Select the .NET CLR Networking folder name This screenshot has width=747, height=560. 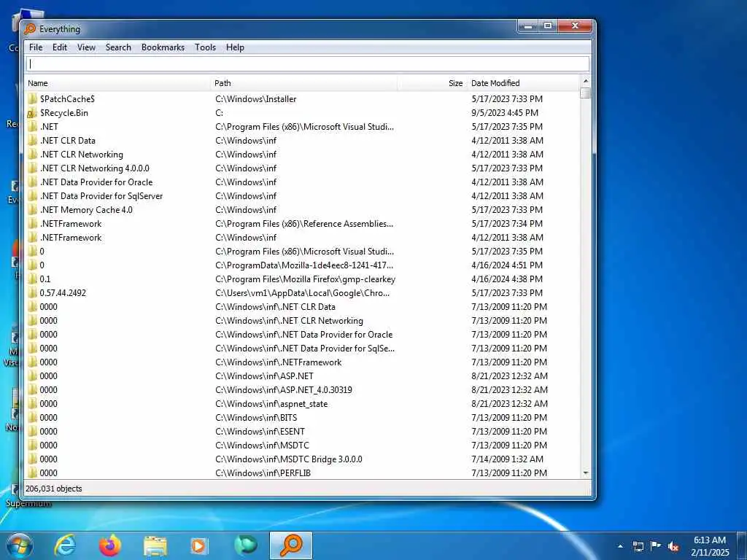pos(82,155)
